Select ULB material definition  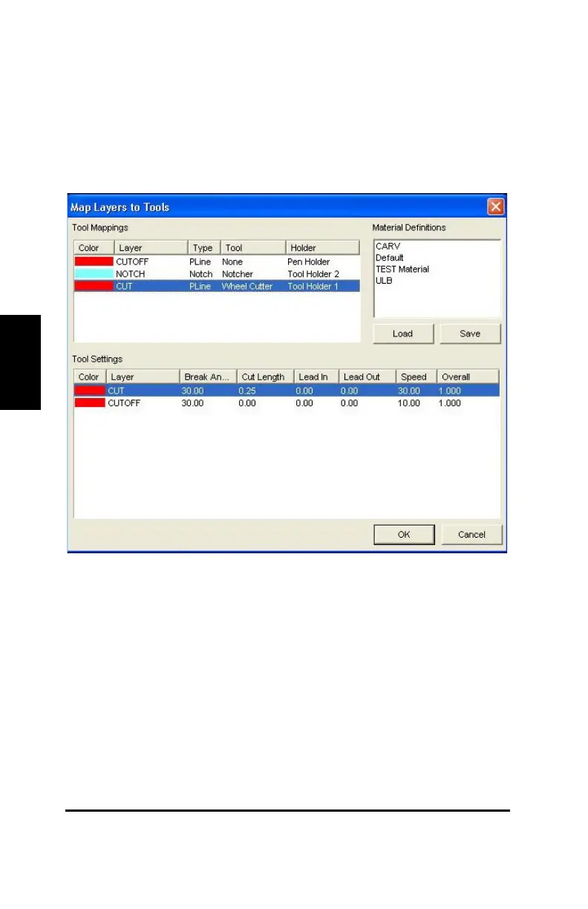tap(384, 281)
